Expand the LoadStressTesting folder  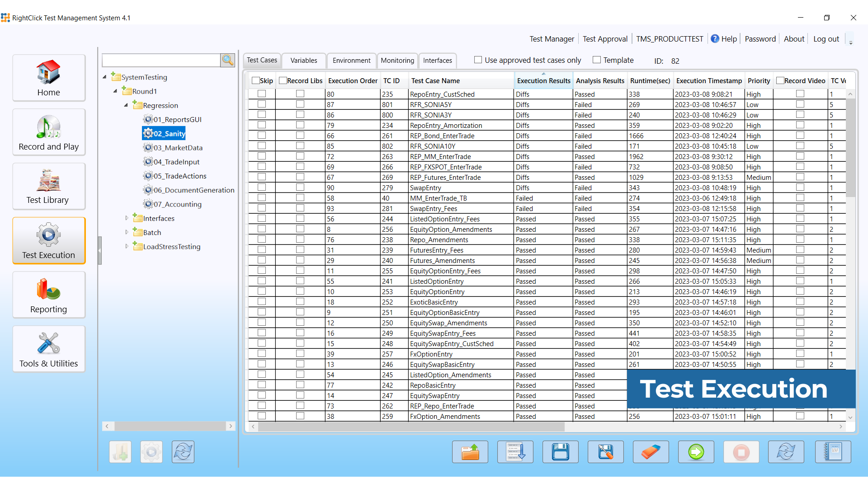[127, 246]
